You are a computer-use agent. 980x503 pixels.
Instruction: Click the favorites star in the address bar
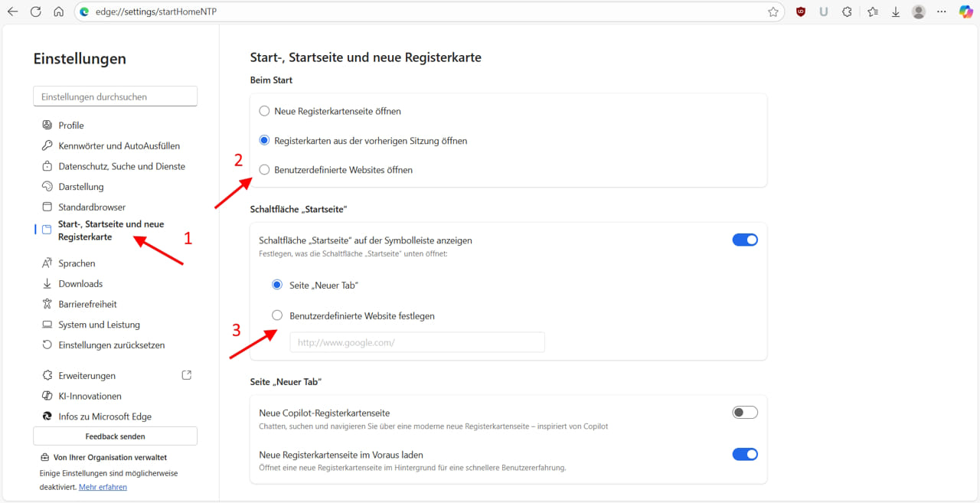coord(773,11)
